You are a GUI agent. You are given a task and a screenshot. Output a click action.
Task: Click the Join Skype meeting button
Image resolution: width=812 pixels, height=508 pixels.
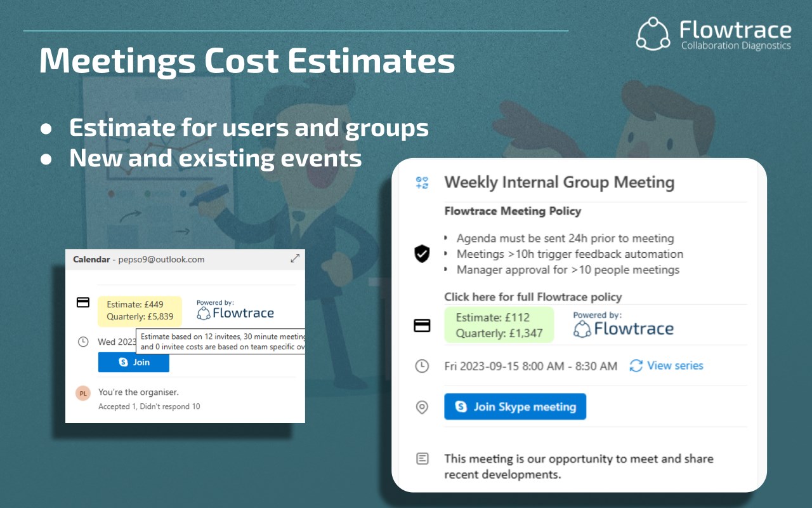(515, 406)
